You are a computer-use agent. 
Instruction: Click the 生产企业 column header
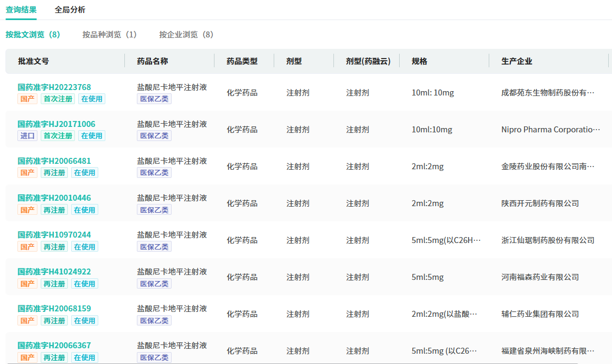click(x=516, y=61)
